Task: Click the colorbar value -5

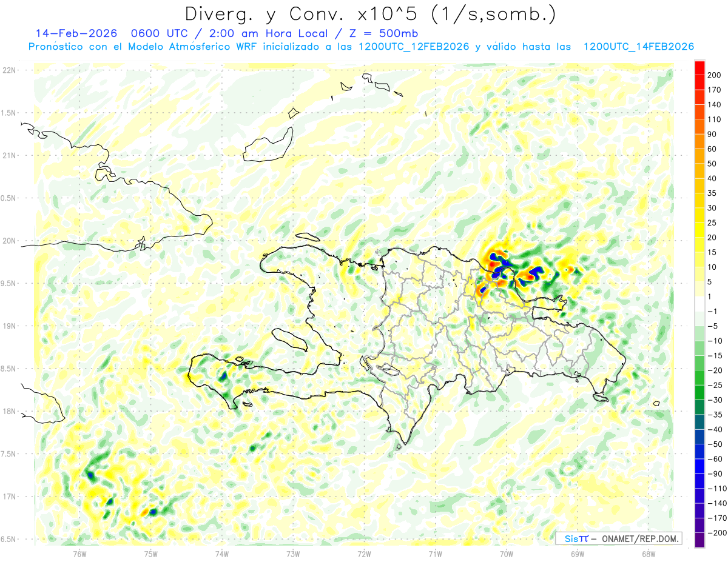Action: pyautogui.click(x=714, y=326)
